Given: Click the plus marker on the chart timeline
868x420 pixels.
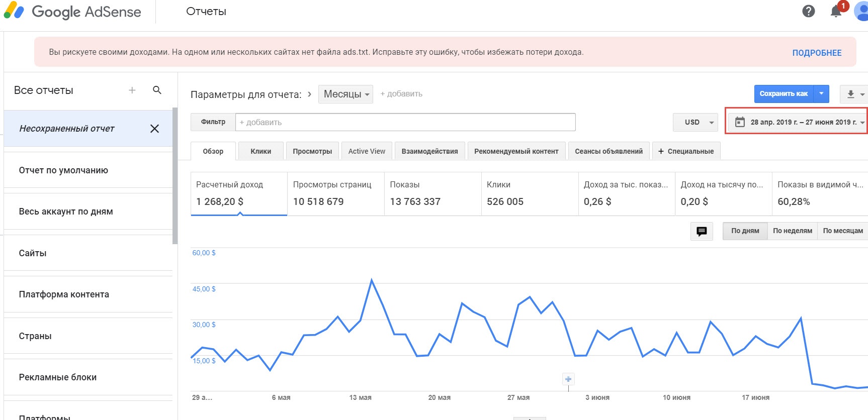Looking at the screenshot, I should click(x=568, y=379).
